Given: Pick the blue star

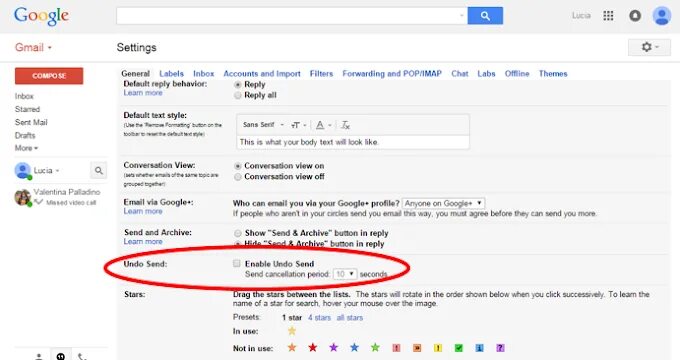Looking at the screenshot, I should pos(354,347).
